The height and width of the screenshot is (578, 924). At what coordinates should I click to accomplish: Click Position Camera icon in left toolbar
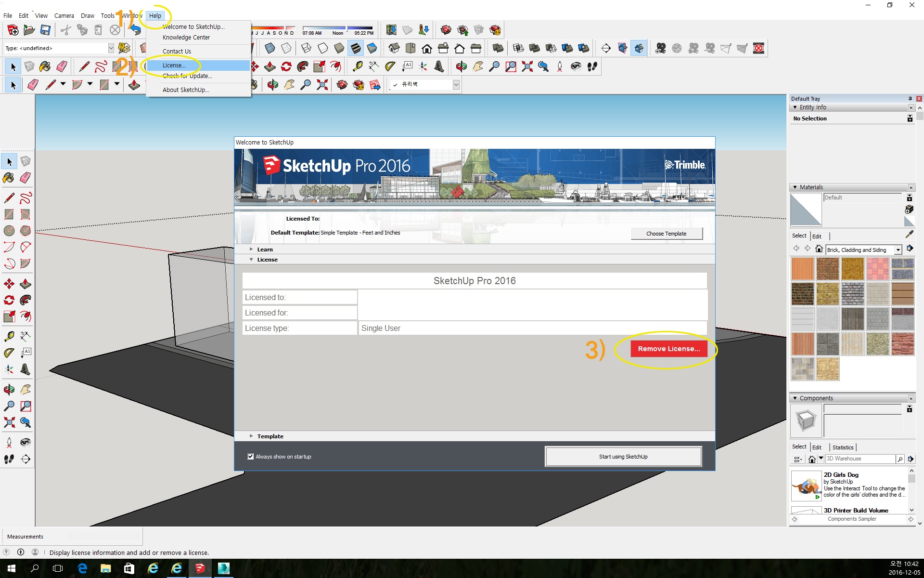click(x=9, y=443)
